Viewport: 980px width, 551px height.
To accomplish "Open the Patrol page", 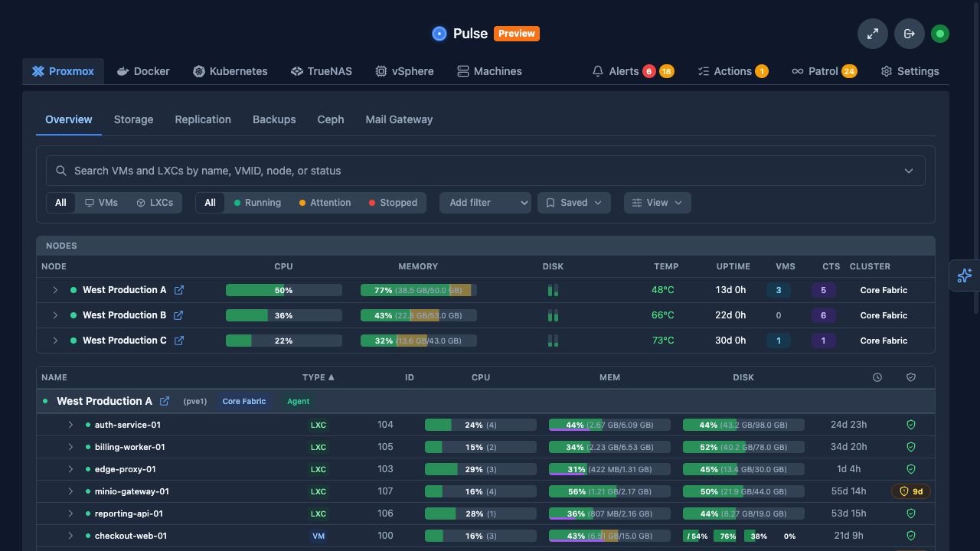I will tap(824, 71).
